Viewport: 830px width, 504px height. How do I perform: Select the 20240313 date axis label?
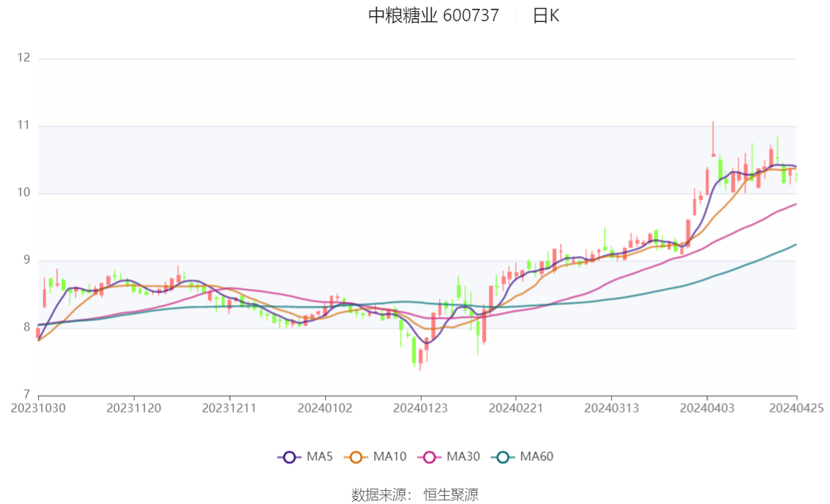point(611,408)
